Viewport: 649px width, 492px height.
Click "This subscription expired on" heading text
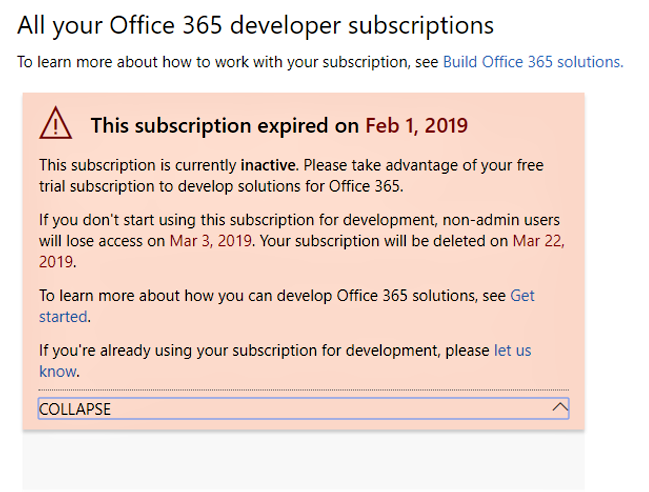tap(225, 125)
